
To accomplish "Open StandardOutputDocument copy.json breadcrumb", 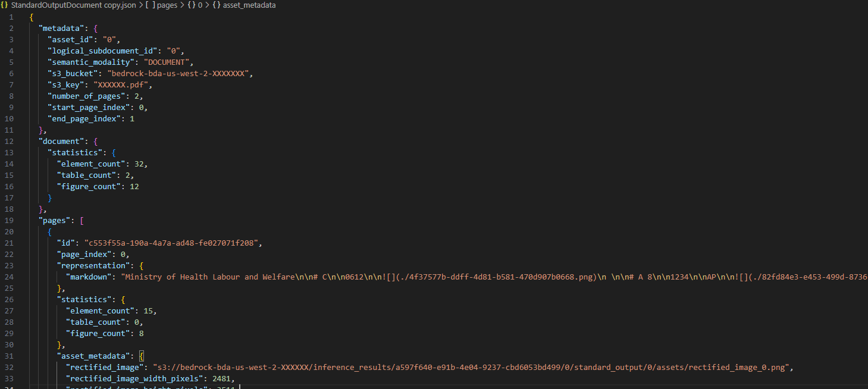I will [74, 5].
